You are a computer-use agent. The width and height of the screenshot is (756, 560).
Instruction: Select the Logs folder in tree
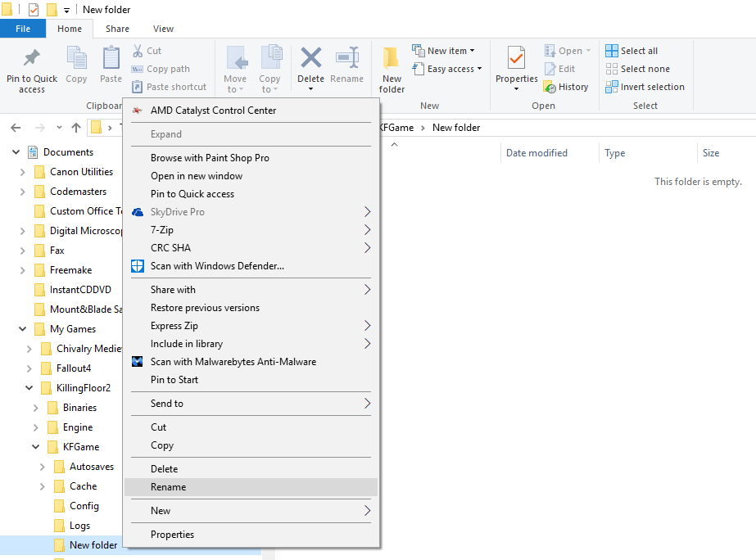[80, 526]
